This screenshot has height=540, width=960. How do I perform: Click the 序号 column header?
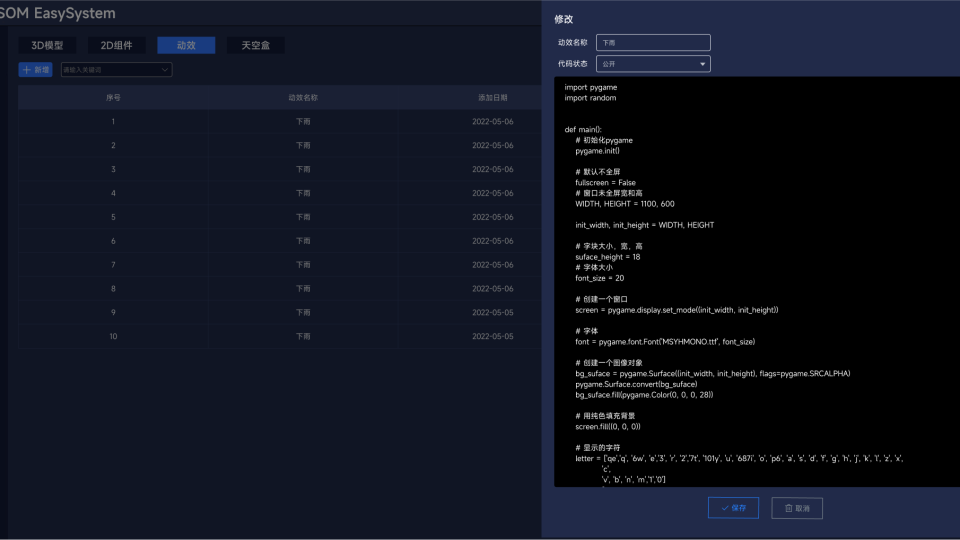point(113,98)
